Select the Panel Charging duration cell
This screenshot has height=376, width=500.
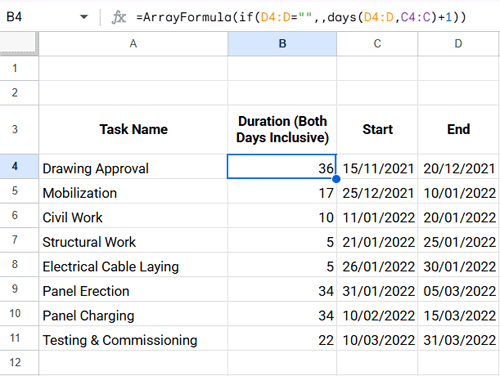point(282,314)
